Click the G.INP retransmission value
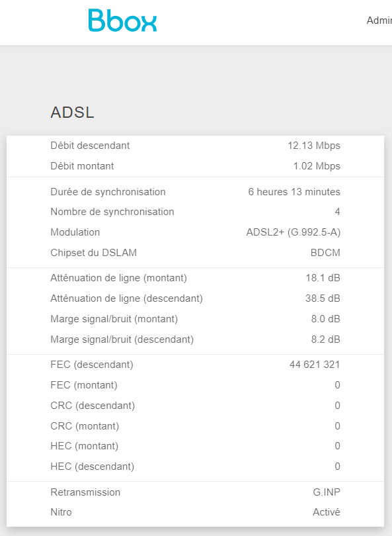The width and height of the screenshot is (392, 536). coord(327,492)
